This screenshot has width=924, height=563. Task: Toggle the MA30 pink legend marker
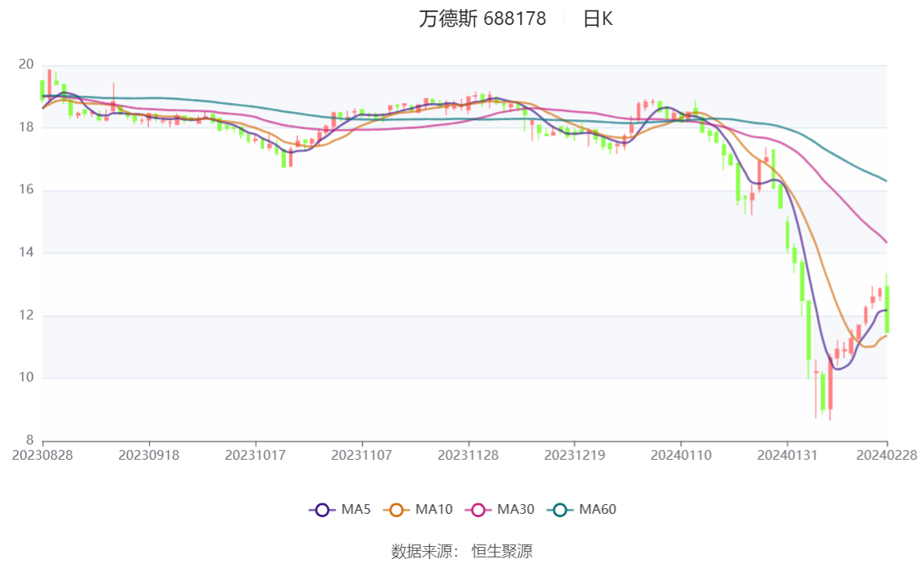pos(478,510)
